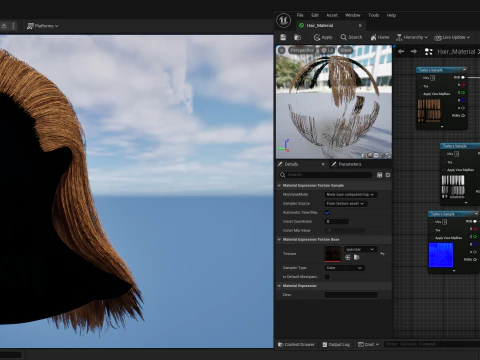Click the Hair_Material graph breadcrumb

456,52
